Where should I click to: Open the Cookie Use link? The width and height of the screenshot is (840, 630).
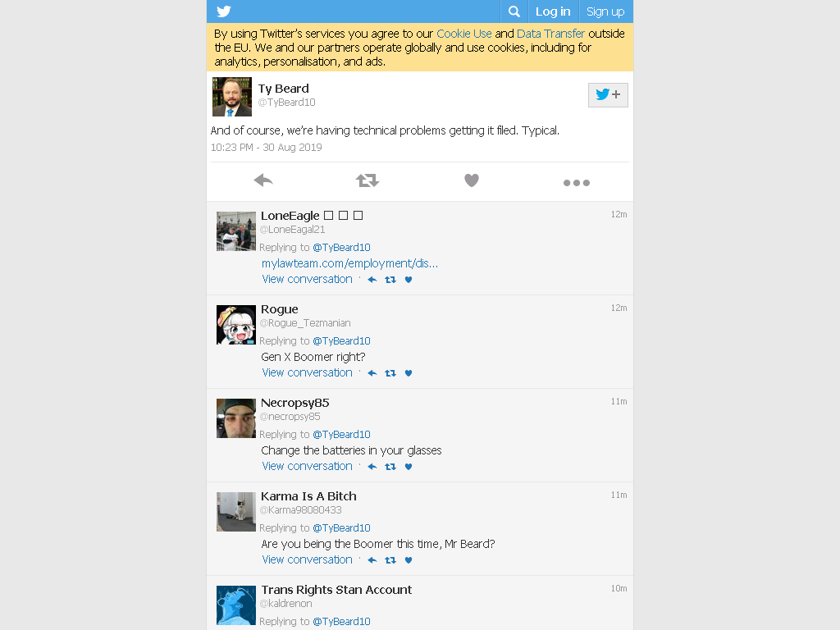pos(464,34)
